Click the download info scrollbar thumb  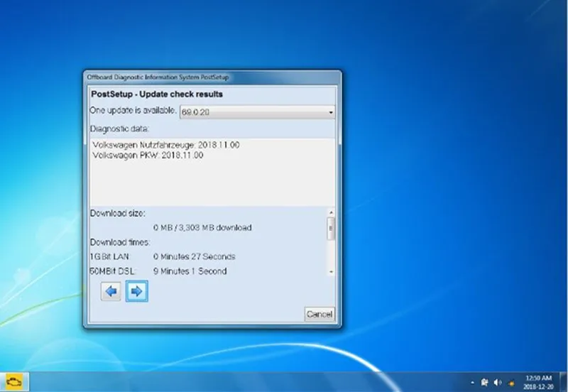331,229
